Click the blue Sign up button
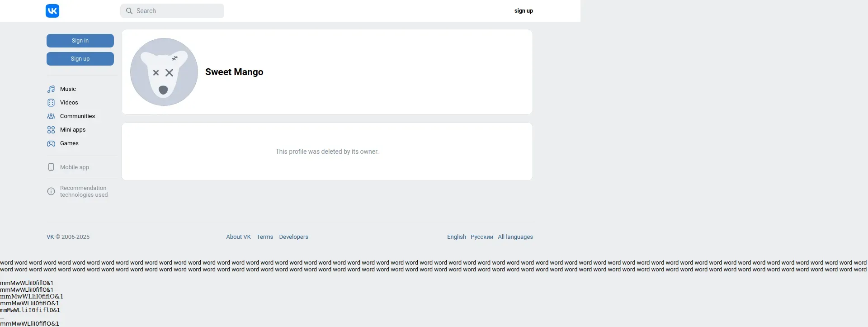This screenshot has width=868, height=327. 80,59
